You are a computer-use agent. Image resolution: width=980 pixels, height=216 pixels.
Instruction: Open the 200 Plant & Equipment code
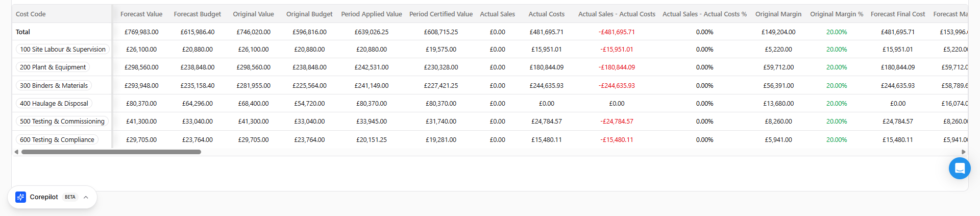coord(53,67)
